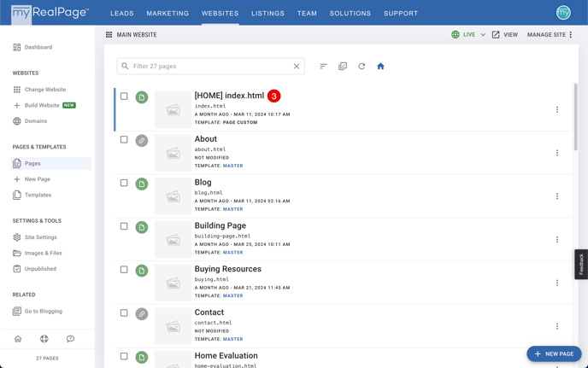Open the Dashboard sidebar item
Viewport: 588px width, 368px height.
(x=32, y=47)
